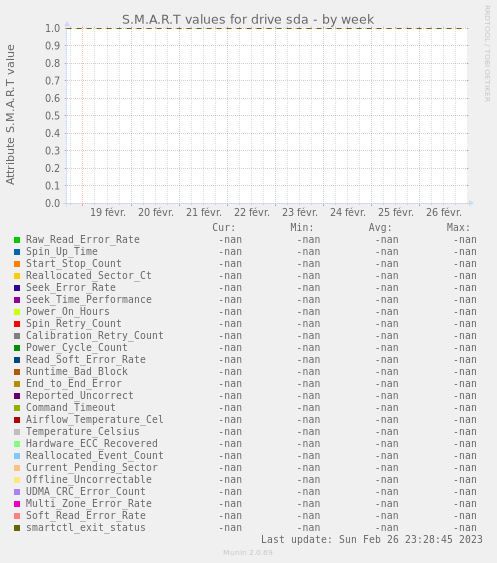Click the 22 févr. date axis label
Viewport: 497px width, 563px height.
pyautogui.click(x=252, y=212)
